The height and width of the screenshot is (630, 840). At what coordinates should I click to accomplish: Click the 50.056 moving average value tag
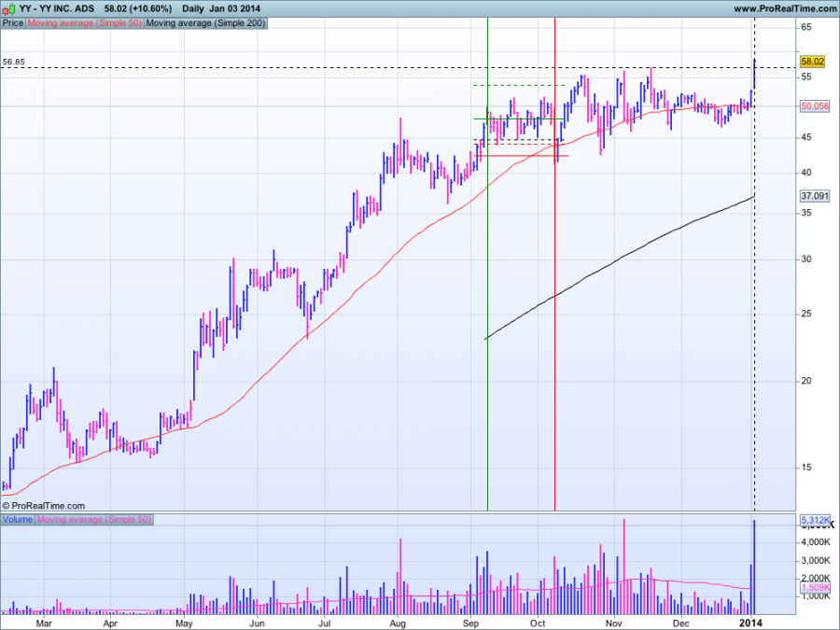click(x=815, y=106)
